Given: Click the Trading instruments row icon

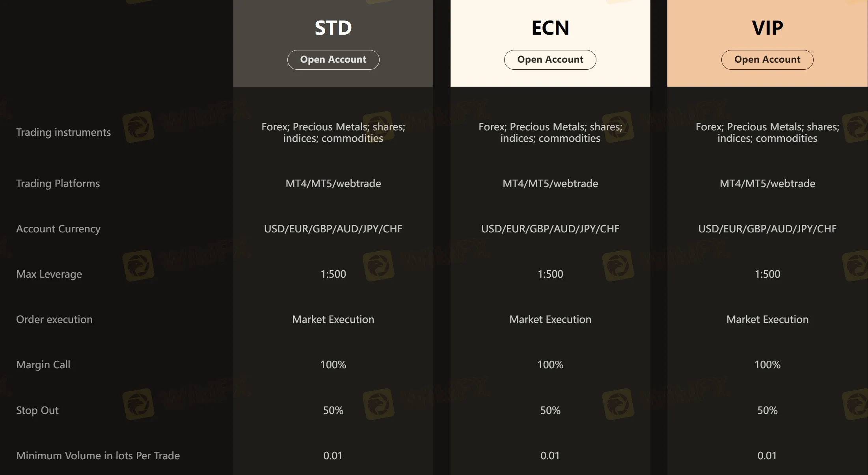Looking at the screenshot, I should [139, 131].
